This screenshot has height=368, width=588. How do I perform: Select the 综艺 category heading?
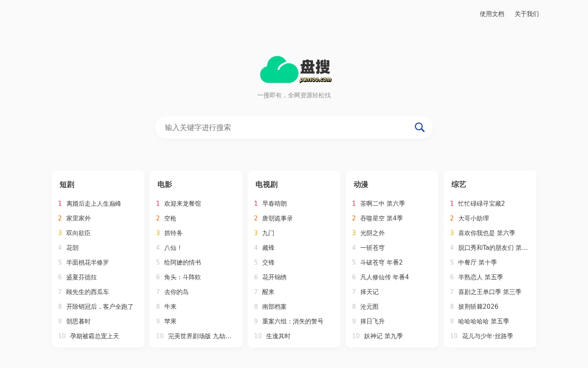pyautogui.click(x=459, y=184)
